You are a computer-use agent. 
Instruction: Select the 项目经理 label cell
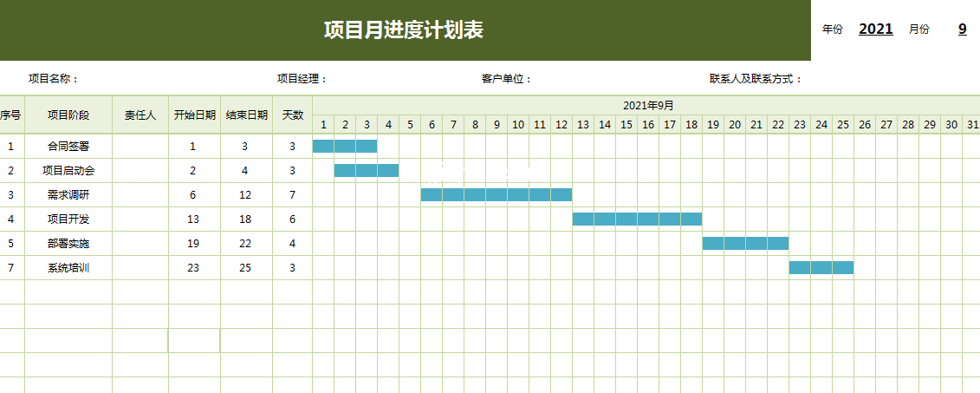click(302, 79)
